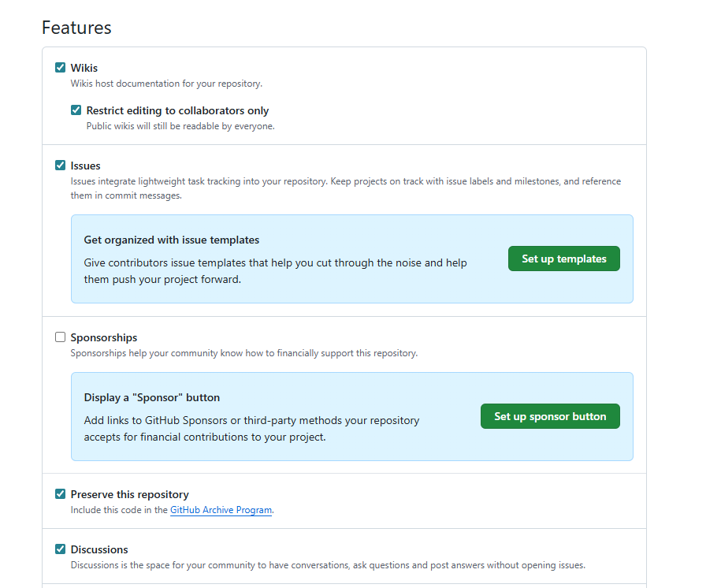Image resolution: width=721 pixels, height=588 pixels.
Task: Click the Wikis label text
Action: coord(84,68)
